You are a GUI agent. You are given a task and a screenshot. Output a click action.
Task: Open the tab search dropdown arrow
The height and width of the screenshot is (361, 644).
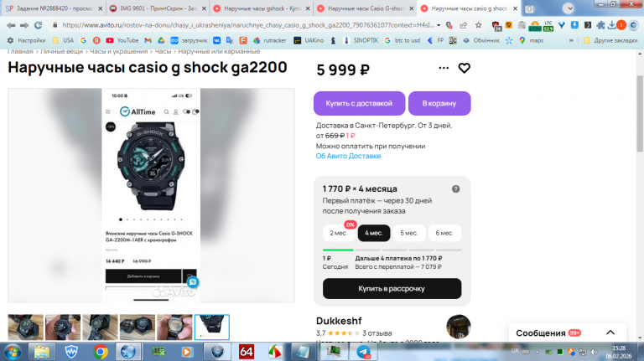[569, 8]
